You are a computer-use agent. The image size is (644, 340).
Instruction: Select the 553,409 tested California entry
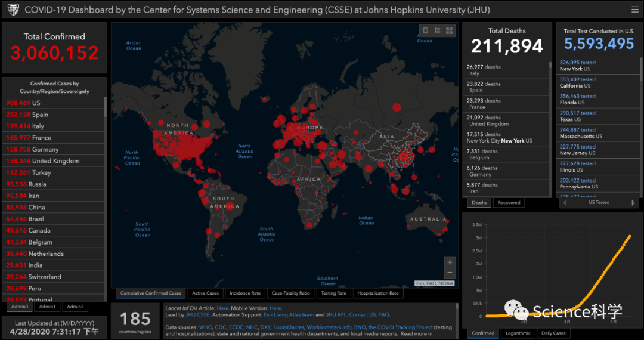(x=598, y=82)
